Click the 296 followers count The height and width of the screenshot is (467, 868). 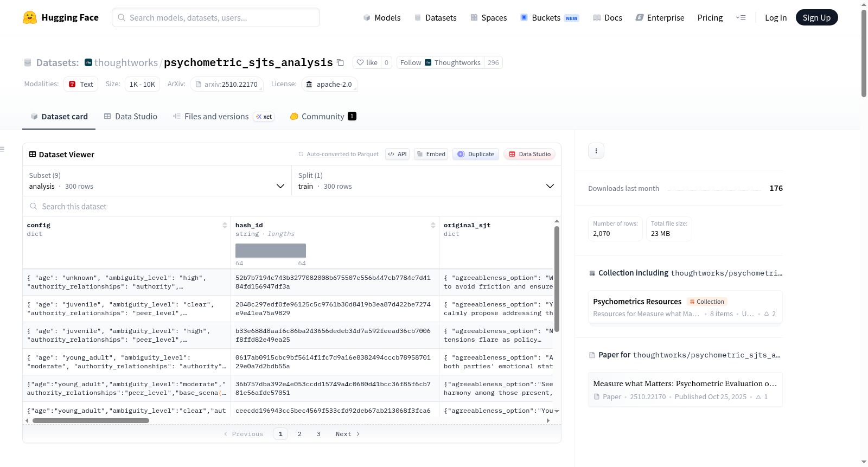coord(493,62)
